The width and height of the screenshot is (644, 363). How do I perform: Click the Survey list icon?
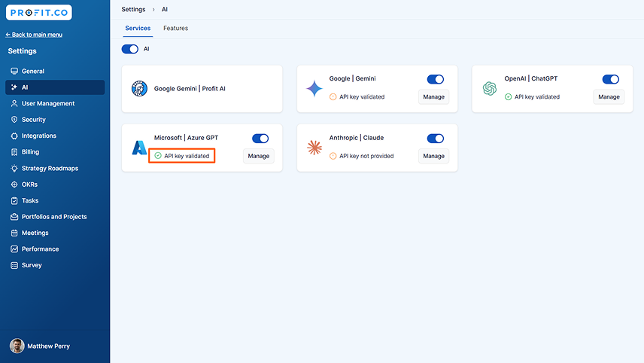point(14,265)
